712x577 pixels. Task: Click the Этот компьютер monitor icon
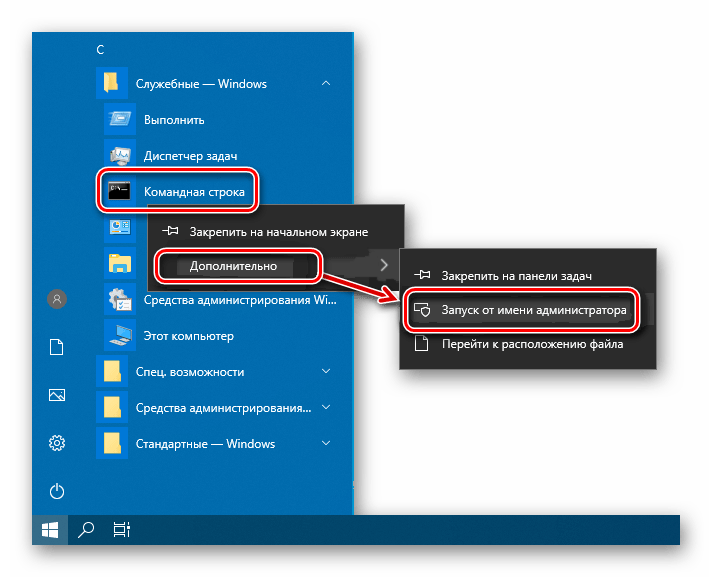120,335
